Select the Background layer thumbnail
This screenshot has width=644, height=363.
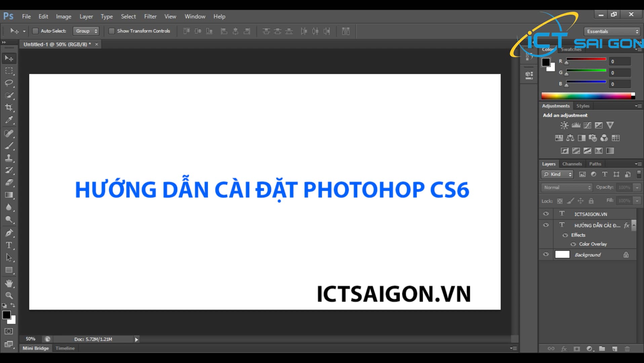tap(562, 254)
